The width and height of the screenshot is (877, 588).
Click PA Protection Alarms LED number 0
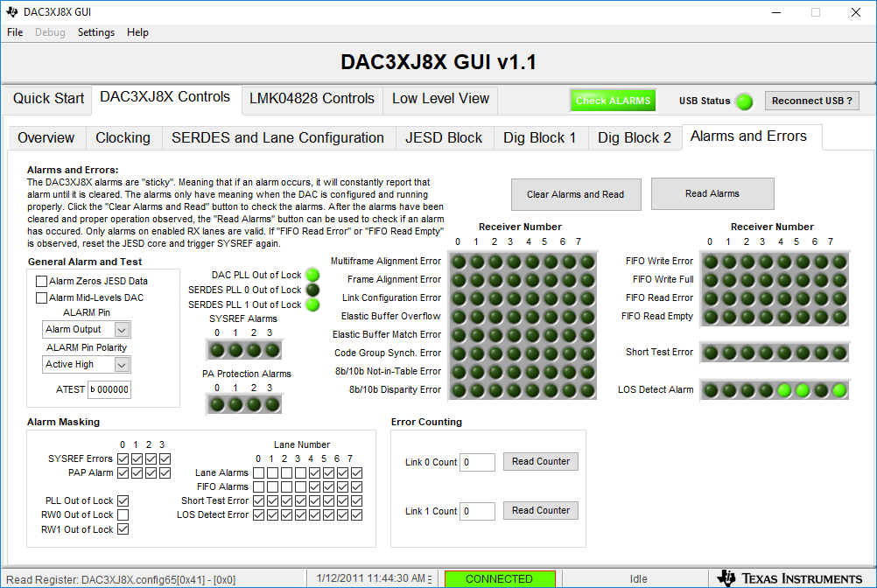(x=218, y=404)
